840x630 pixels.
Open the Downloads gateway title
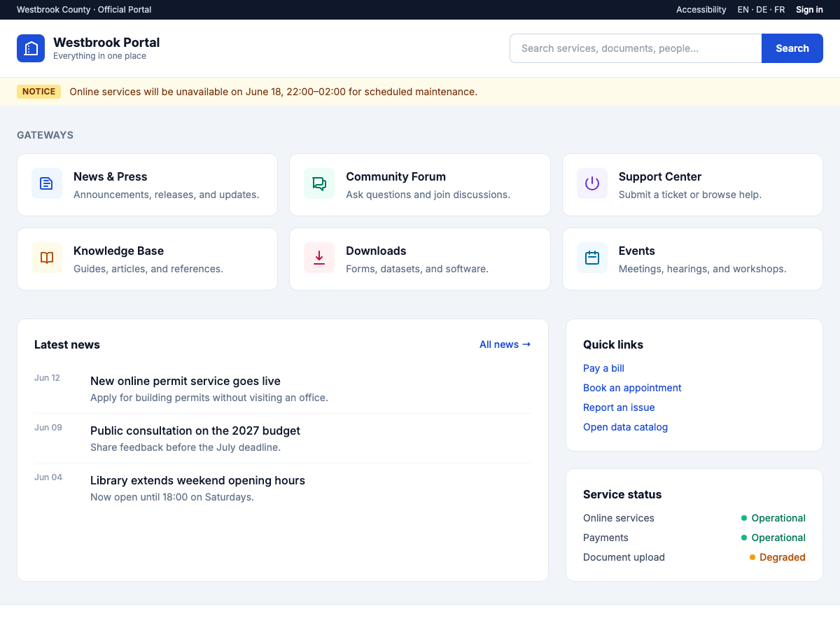coord(376,251)
